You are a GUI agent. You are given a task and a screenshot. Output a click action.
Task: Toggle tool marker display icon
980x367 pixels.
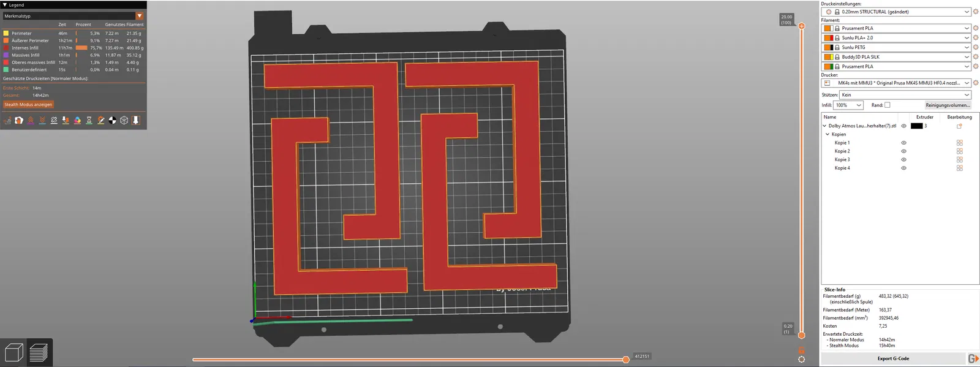(136, 120)
